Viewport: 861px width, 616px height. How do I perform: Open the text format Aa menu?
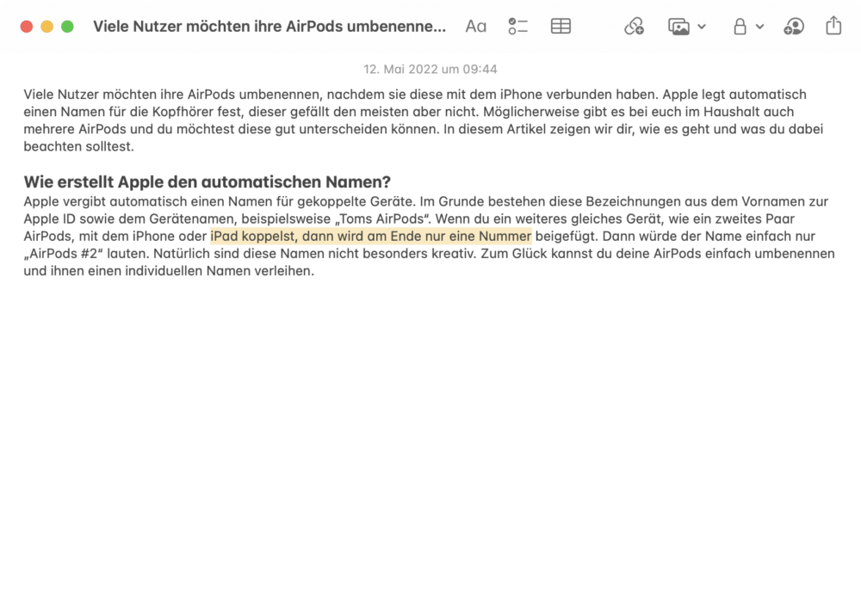475,27
